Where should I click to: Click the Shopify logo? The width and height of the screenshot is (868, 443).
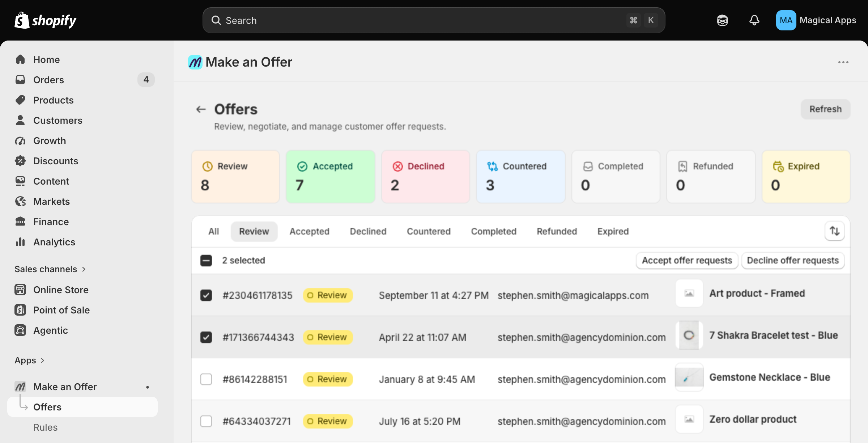[45, 20]
